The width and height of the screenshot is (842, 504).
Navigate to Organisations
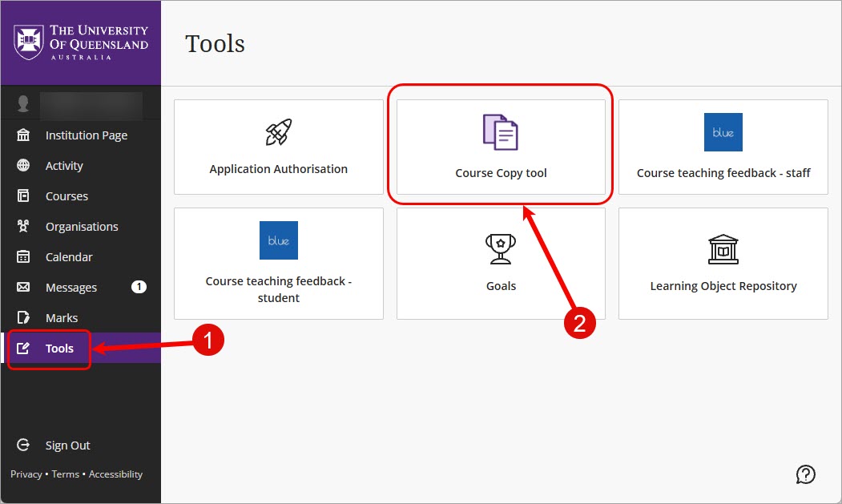[x=81, y=227]
